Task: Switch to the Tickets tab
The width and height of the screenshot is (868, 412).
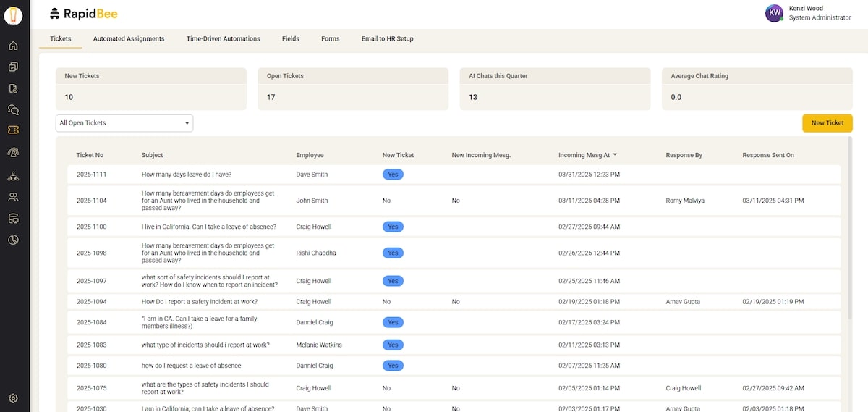Action: [61, 38]
